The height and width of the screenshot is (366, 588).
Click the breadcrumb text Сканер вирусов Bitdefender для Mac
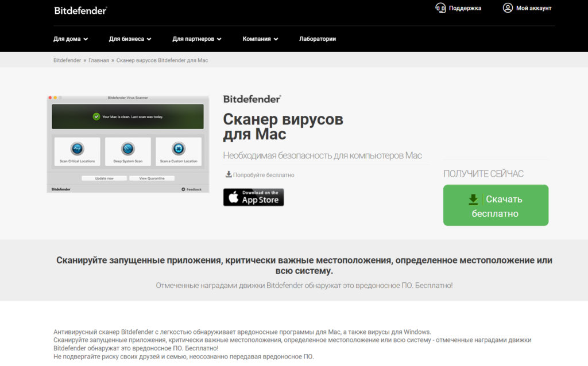pos(162,60)
